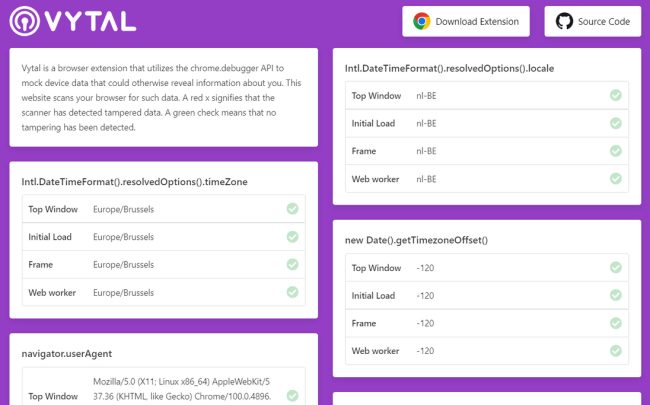
Task: Click Europe/Brussels value in Initial Load row
Action: pos(124,237)
